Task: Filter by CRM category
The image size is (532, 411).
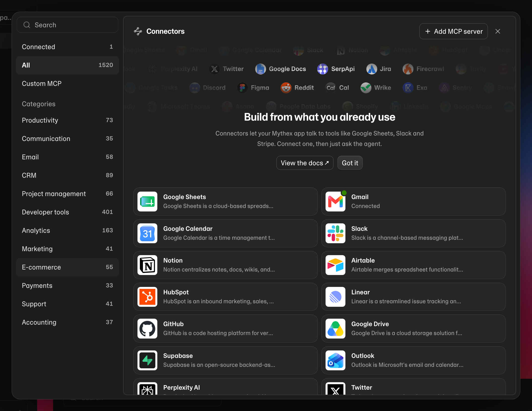Action: 67,175
